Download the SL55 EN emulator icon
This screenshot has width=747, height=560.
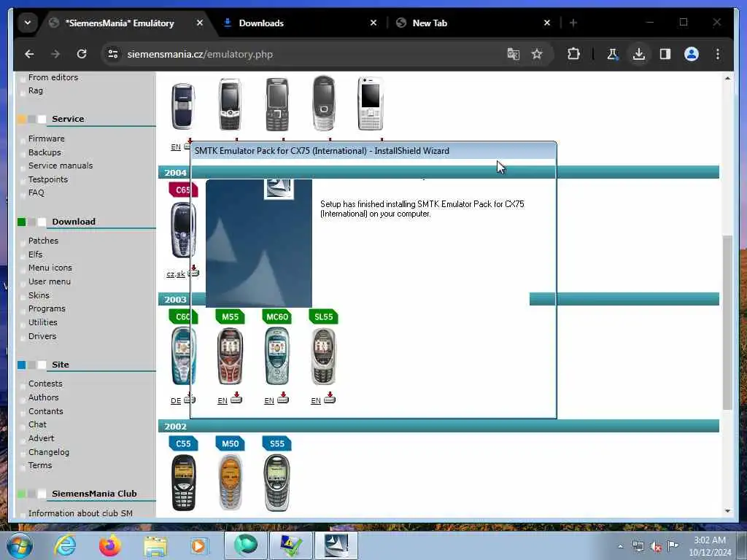330,398
